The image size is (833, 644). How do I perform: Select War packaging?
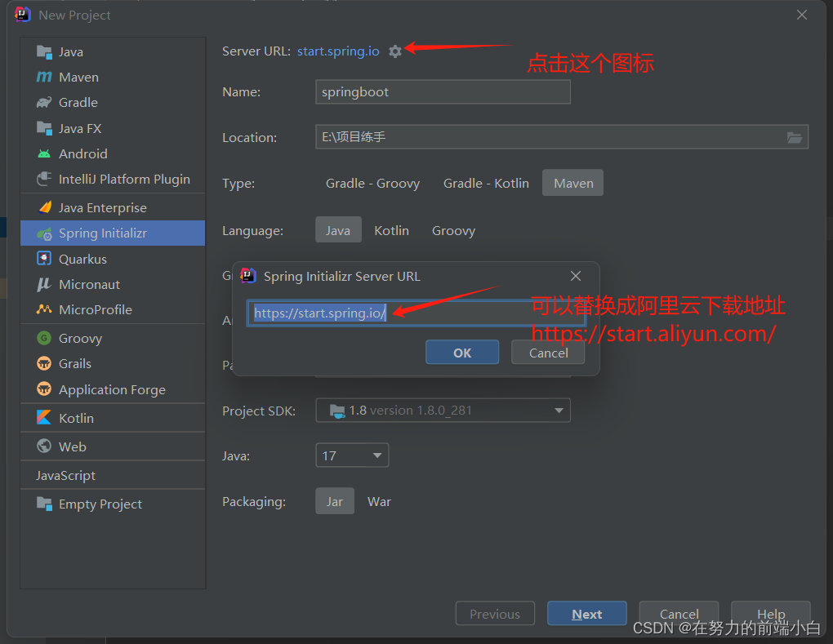379,502
